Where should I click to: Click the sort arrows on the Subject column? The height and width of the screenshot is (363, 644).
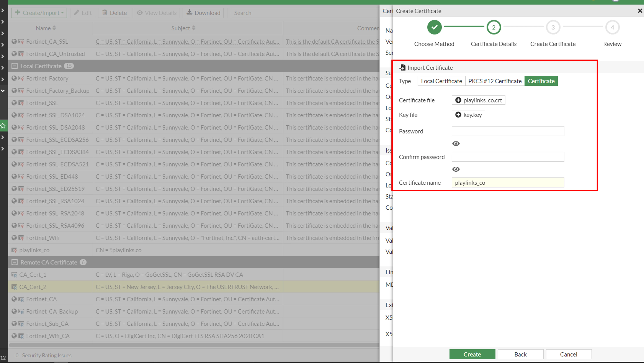click(194, 28)
